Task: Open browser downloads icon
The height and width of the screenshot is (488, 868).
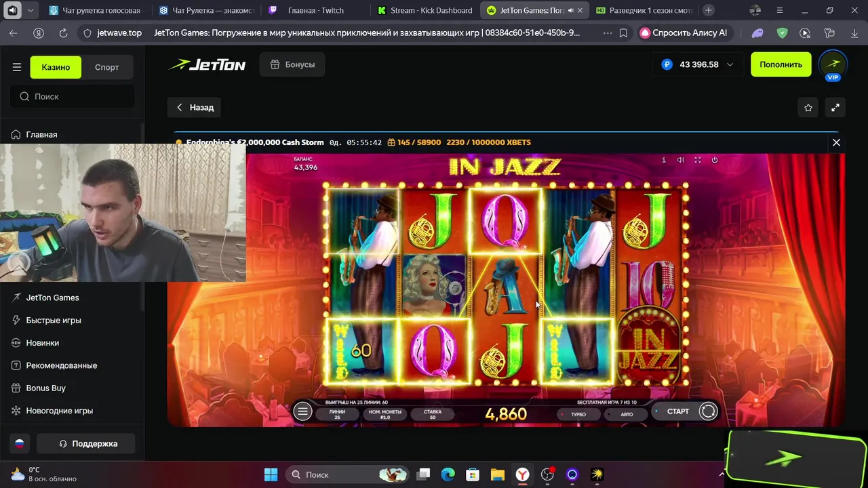Action: 853,33
